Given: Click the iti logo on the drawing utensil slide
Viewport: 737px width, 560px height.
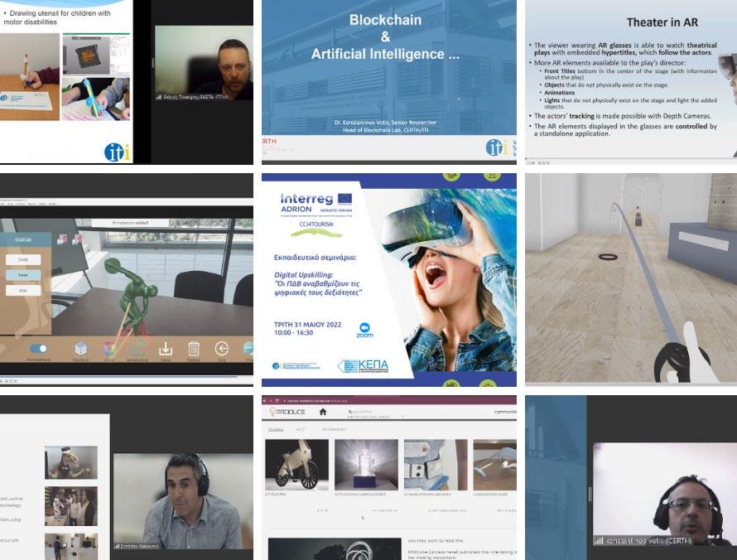Looking at the screenshot, I should click(117, 152).
